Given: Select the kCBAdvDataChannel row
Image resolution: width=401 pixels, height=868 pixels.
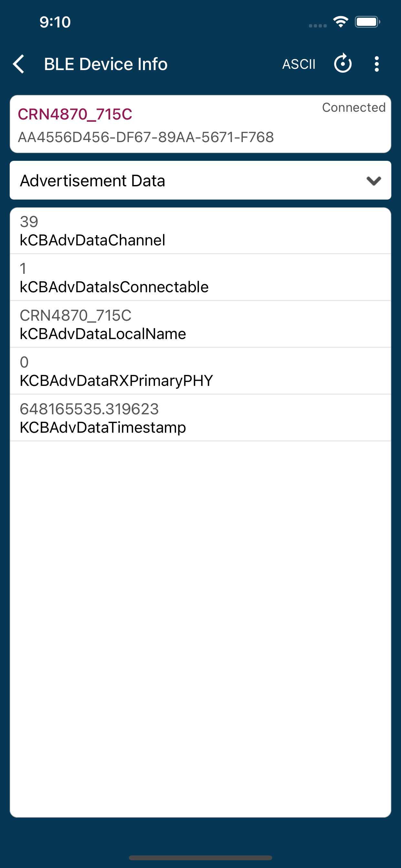Looking at the screenshot, I should click(x=200, y=231).
